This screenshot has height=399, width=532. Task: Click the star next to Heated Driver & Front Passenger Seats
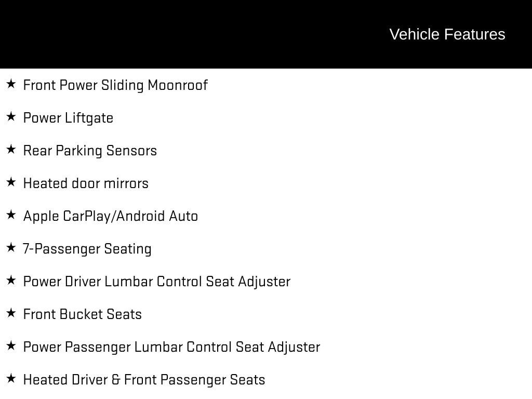11,378
